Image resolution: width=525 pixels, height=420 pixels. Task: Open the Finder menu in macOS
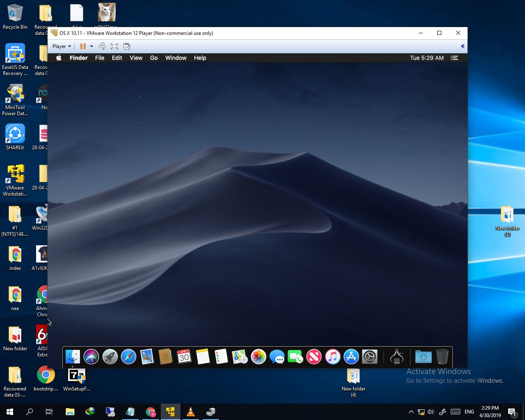pos(79,58)
